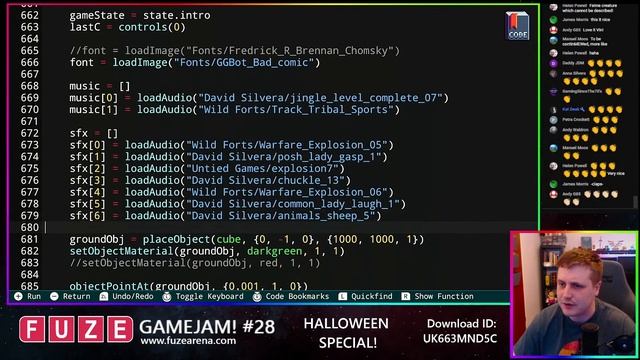Click the commented Fredrick_R_Brennan_Chomsky font line
The image size is (640, 360).
coord(235,51)
